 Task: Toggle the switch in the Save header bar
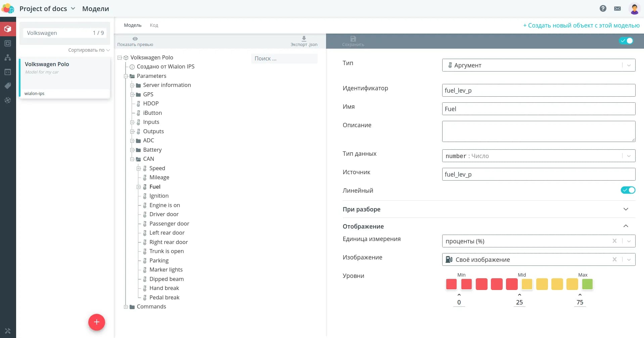click(x=626, y=41)
